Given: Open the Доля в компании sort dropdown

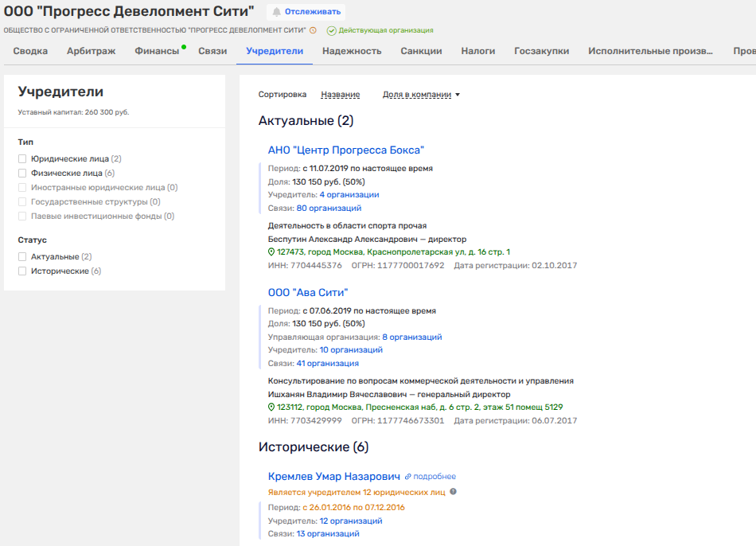Looking at the screenshot, I should coord(421,95).
